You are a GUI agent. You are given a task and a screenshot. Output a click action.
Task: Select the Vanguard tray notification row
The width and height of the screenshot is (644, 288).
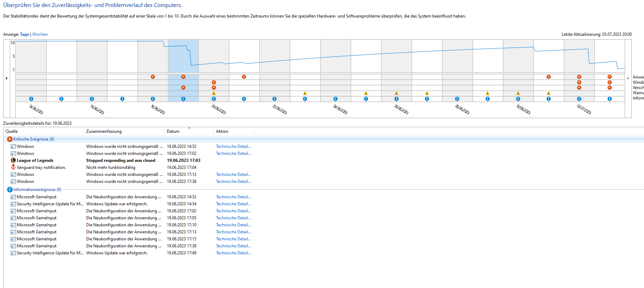pos(129,167)
